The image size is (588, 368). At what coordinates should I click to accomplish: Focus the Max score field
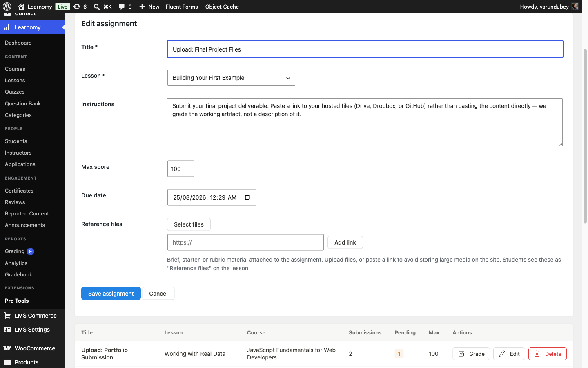(180, 169)
